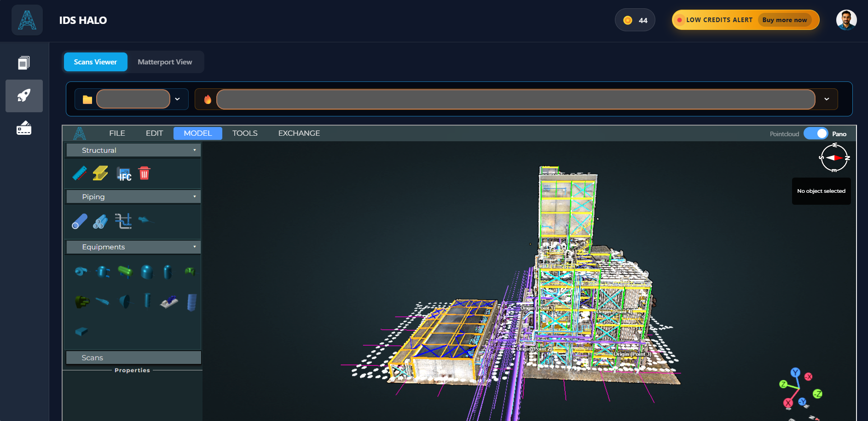868x421 pixels.
Task: Click the 'Pointcloud' label
Action: pos(784,134)
